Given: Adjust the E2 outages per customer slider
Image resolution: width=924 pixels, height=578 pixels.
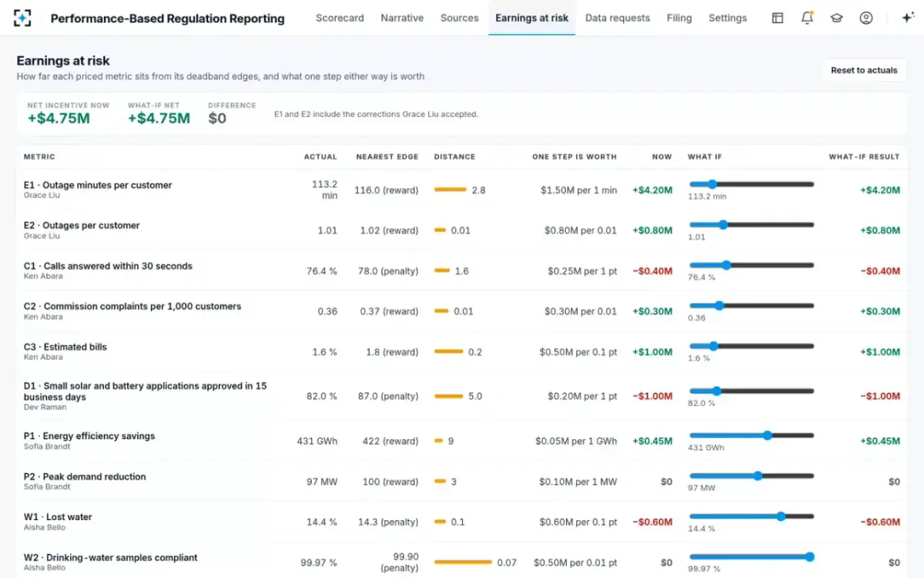Looking at the screenshot, I should (x=752, y=225).
